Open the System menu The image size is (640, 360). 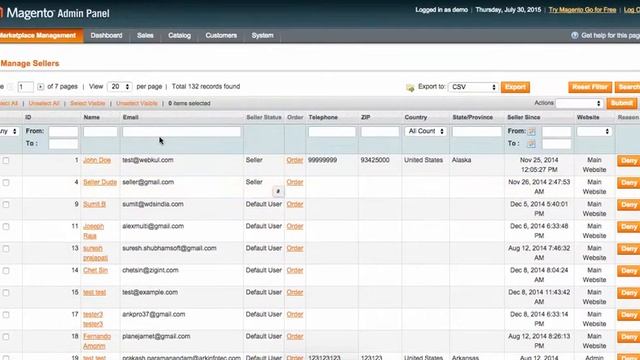point(262,36)
